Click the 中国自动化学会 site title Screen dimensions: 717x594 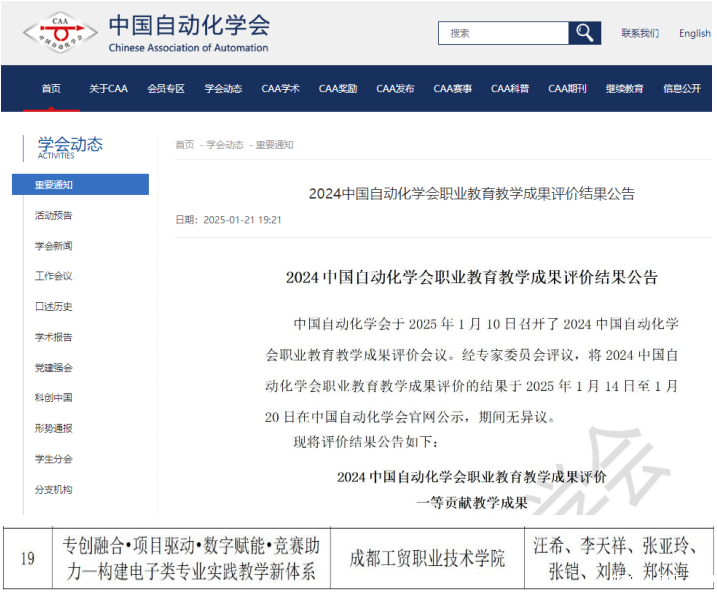(189, 25)
